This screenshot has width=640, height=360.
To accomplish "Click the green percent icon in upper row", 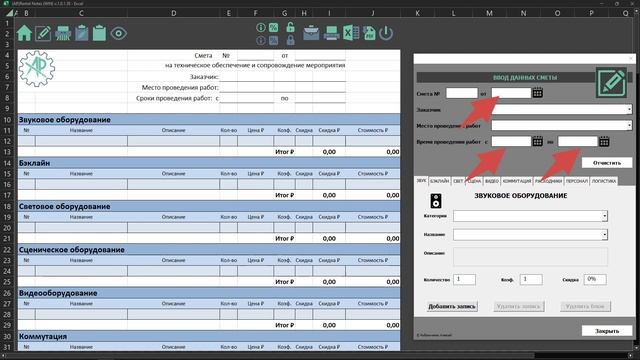I will tap(273, 27).
